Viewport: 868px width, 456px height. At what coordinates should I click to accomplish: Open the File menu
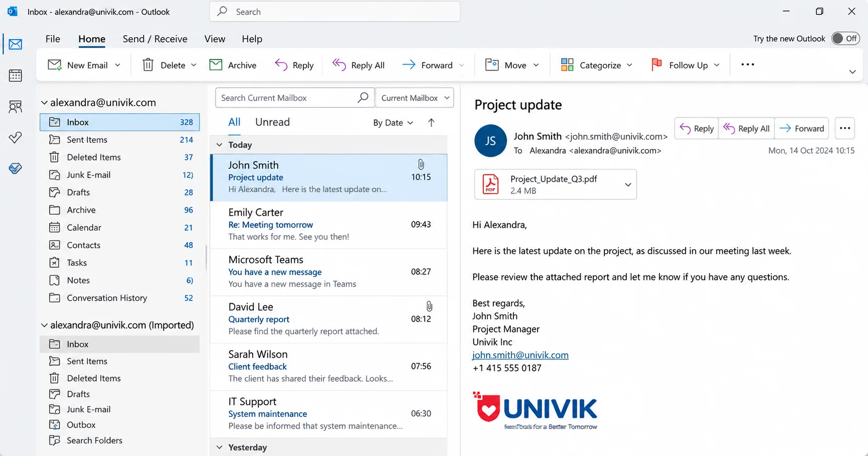[53, 39]
